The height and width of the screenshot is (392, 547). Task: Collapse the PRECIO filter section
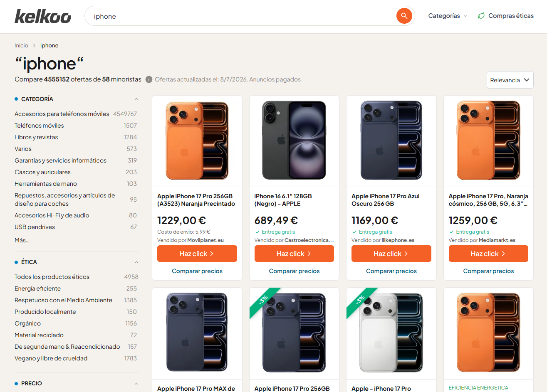tap(136, 384)
